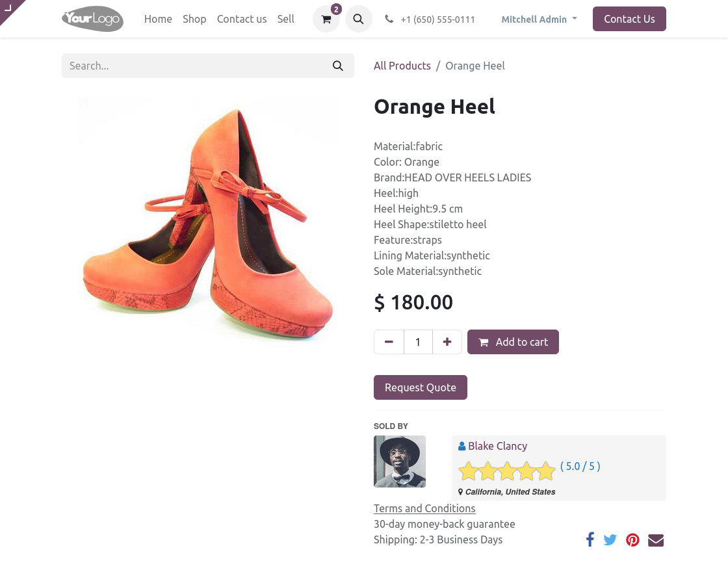Click the Add to cart button
Viewport: 728px width, 572px height.
coord(513,342)
